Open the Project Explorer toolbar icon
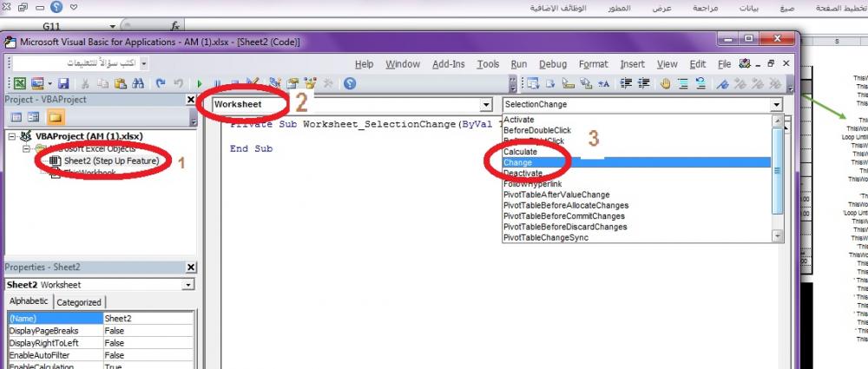This screenshot has height=369, width=868. pyautogui.click(x=274, y=83)
